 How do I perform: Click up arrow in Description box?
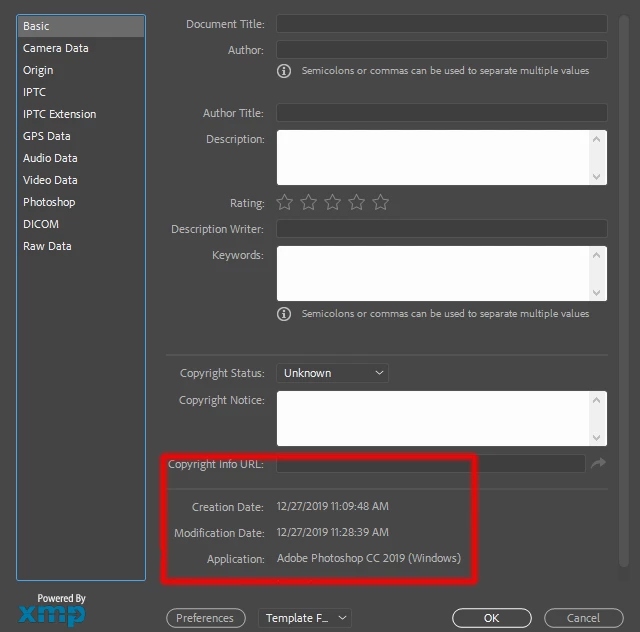click(596, 140)
